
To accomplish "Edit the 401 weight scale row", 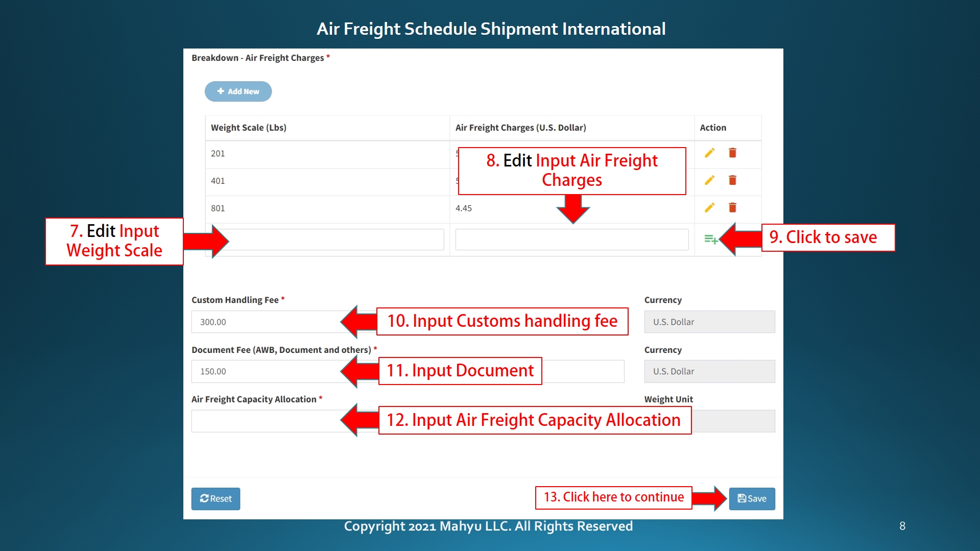I will point(709,180).
